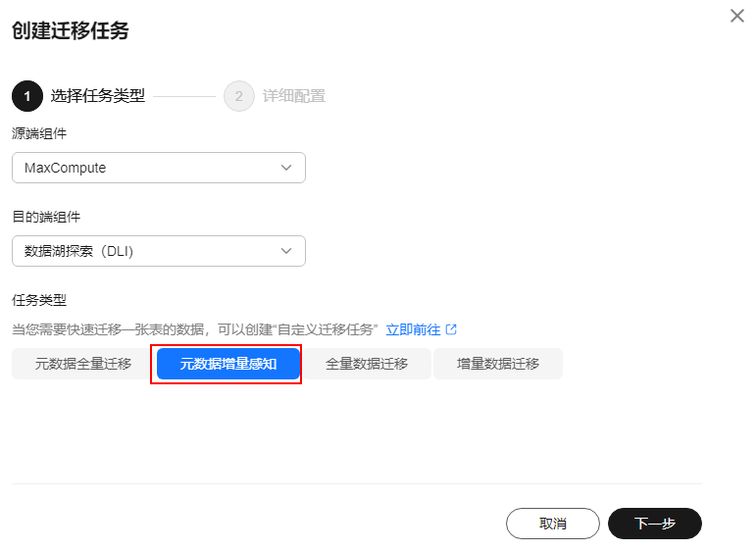Viewport: 756px width, 551px height.
Task: Click the 任务类型 section label
Action: pyautogui.click(x=39, y=300)
